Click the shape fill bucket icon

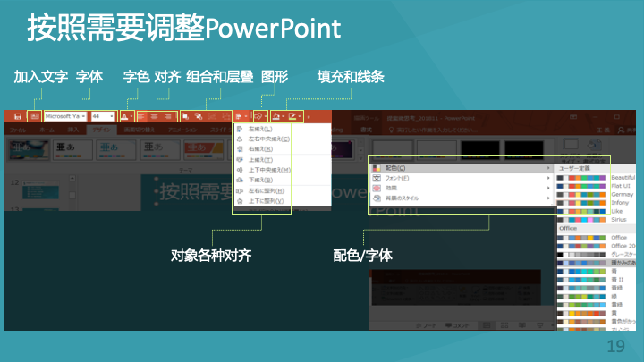[276, 116]
